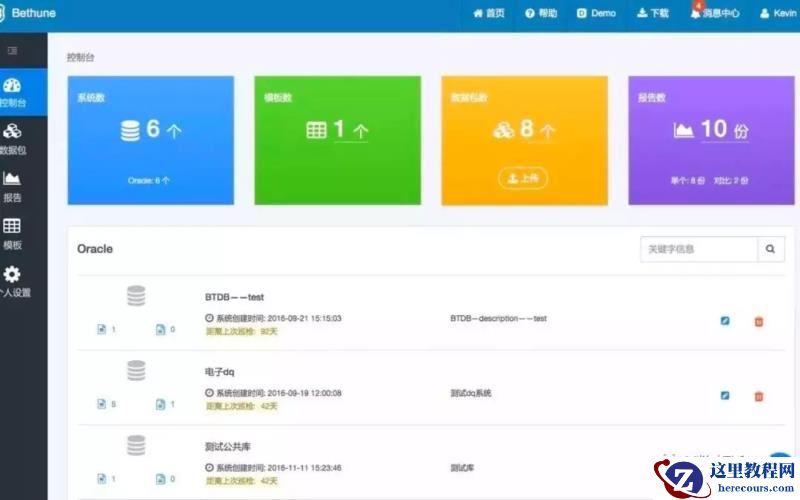
Task: Click the Oracle section heading
Action: pyautogui.click(x=95, y=249)
